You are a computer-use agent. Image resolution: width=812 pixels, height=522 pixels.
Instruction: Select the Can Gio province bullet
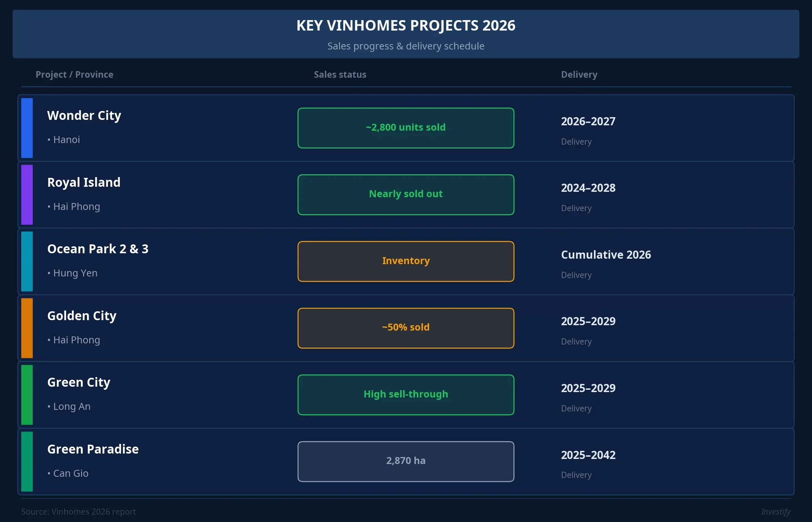(49, 474)
